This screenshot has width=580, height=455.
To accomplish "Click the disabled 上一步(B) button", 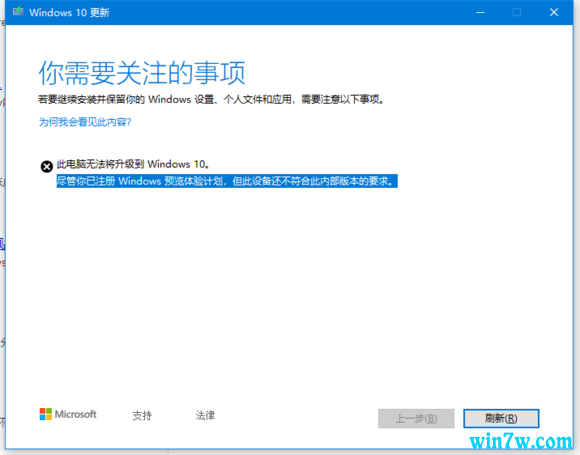I will point(416,418).
